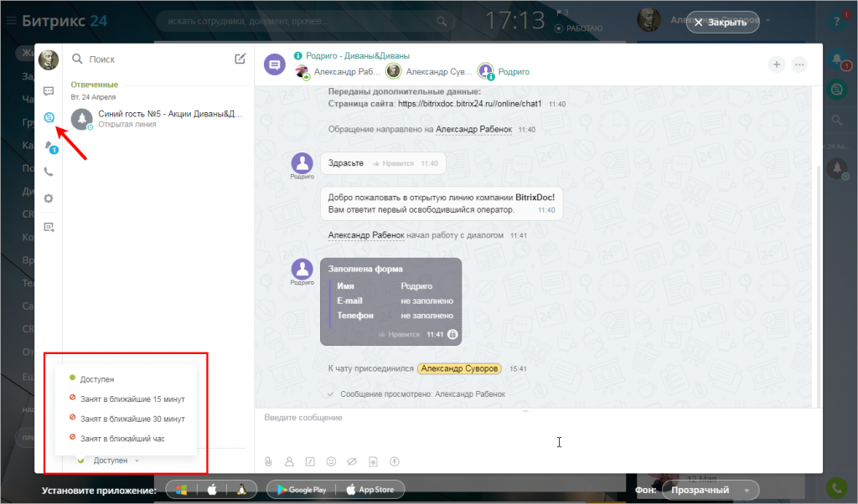This screenshot has width=858, height=504.
Task: Like the Заполнена форма message
Action: [x=399, y=335]
